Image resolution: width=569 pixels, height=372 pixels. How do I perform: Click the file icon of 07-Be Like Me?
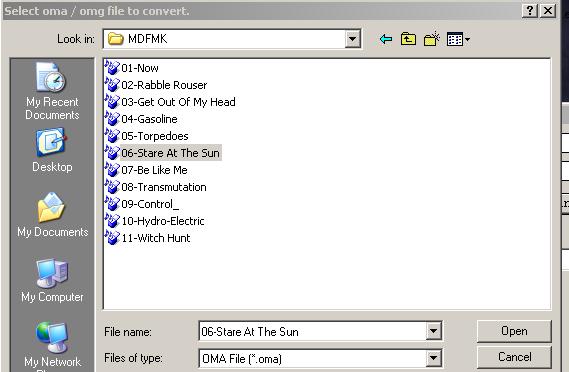(x=112, y=170)
